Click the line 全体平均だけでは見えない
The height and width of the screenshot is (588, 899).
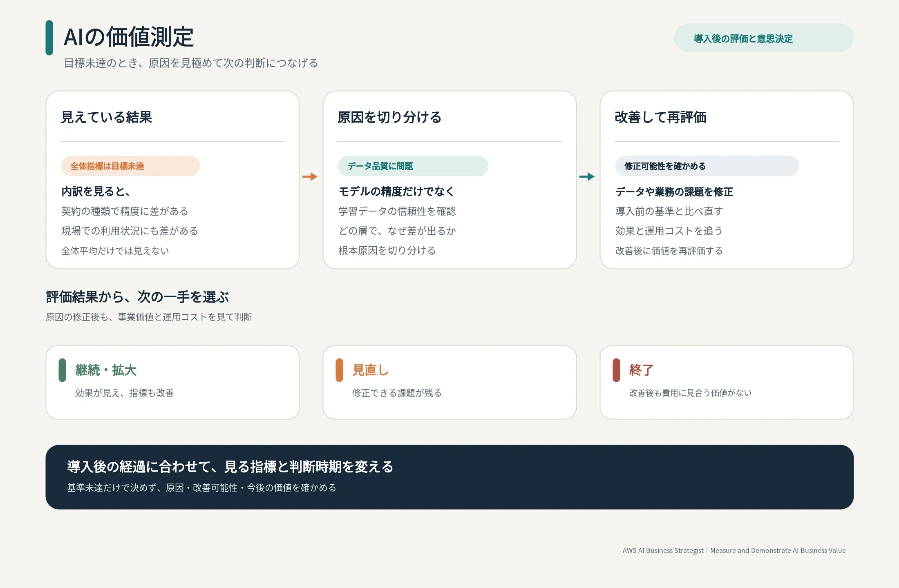(x=115, y=251)
